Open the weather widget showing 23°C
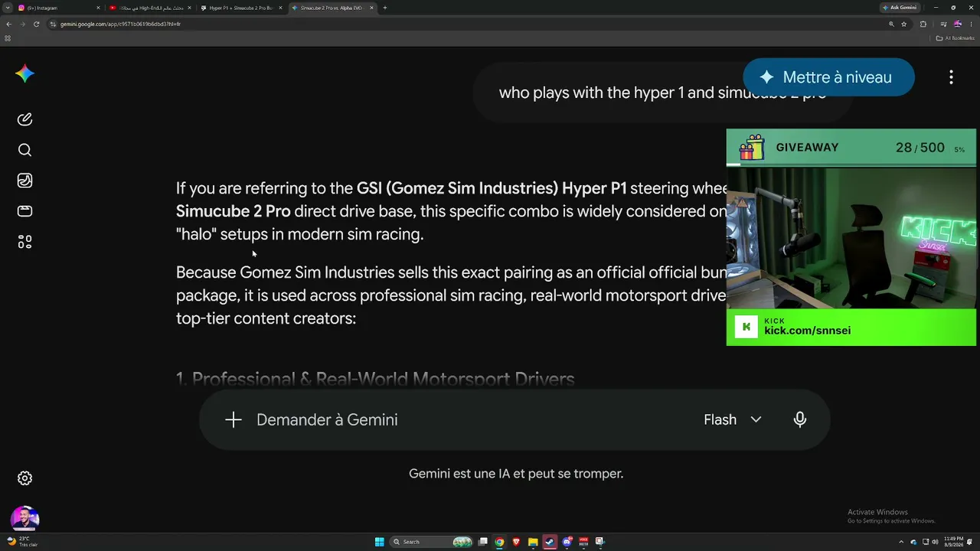The image size is (980, 551). tap(21, 542)
